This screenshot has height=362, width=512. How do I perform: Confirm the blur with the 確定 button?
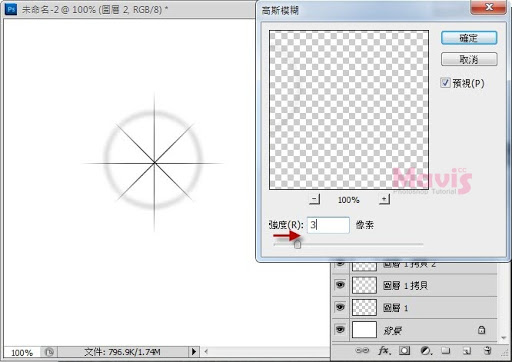coord(469,38)
